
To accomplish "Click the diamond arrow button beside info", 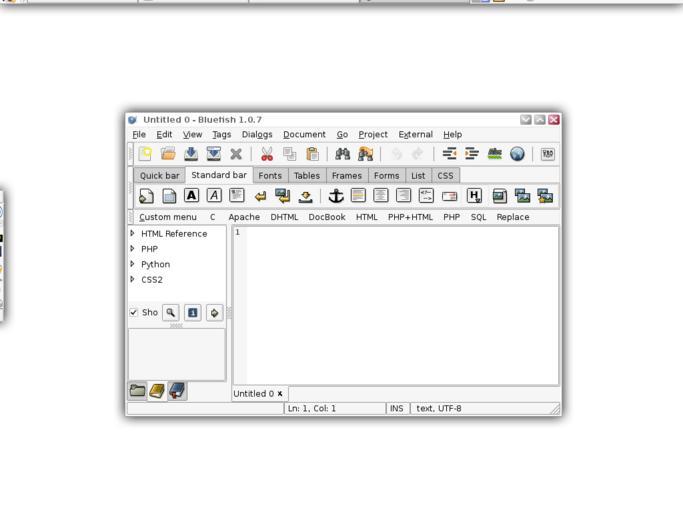I will tap(214, 312).
